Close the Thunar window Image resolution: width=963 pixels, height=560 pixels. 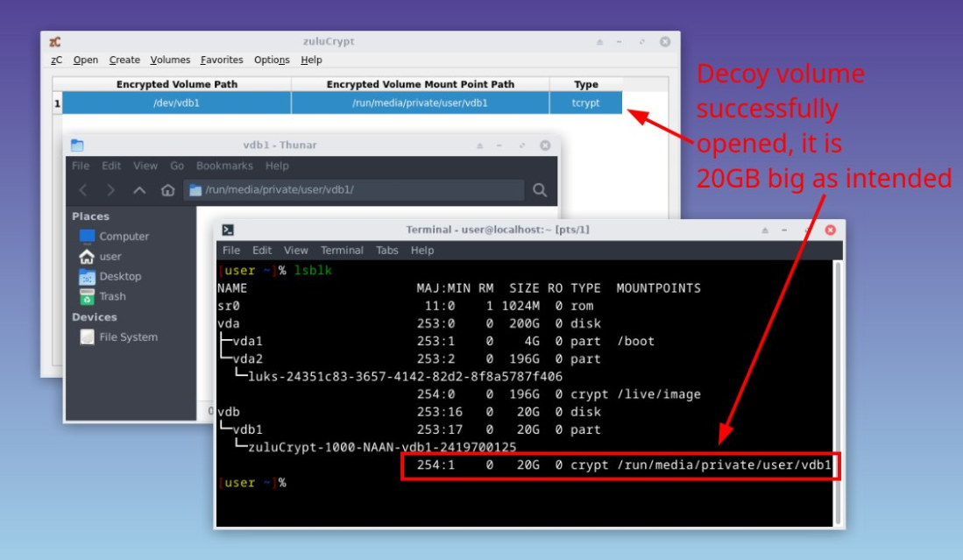coord(545,145)
